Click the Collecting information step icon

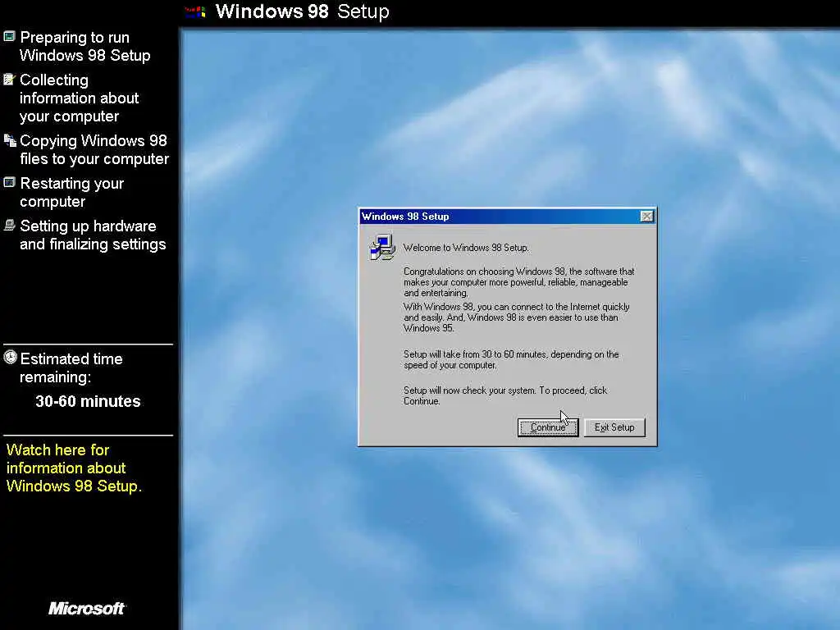[x=9, y=80]
